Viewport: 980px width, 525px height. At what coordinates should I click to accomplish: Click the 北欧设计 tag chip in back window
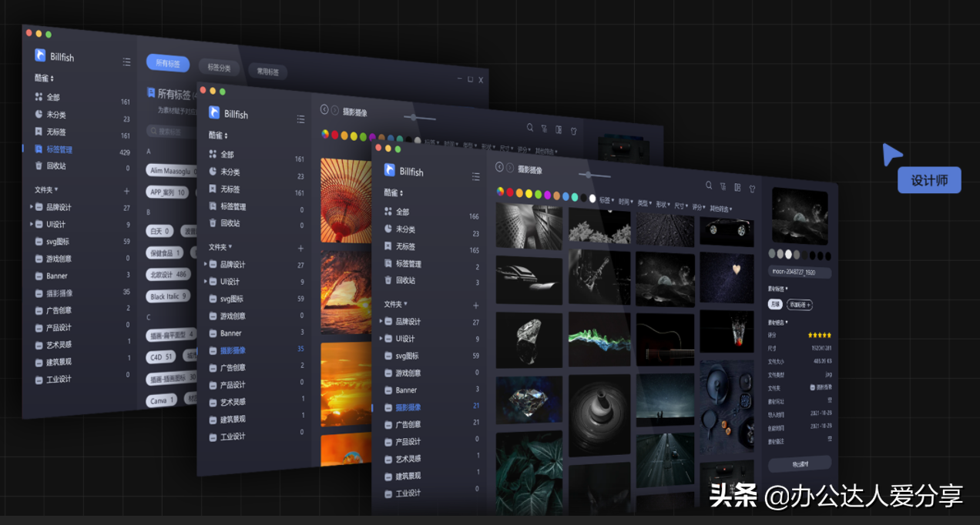click(x=167, y=274)
